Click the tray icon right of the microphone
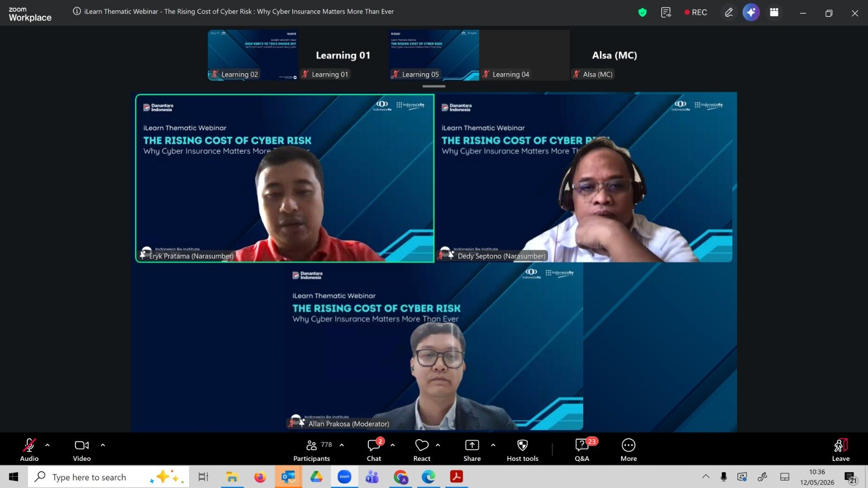The width and height of the screenshot is (868, 488). coord(742,477)
